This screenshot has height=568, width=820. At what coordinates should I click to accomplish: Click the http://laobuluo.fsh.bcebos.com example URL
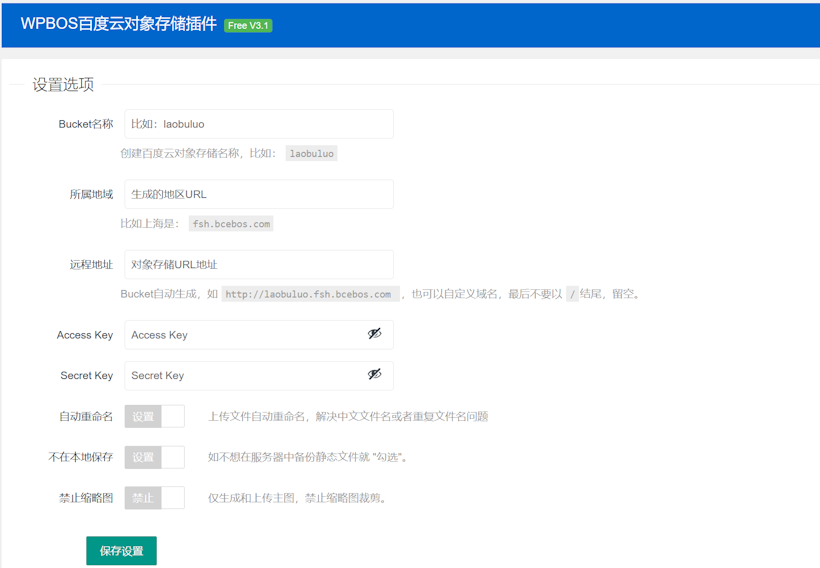[x=311, y=294]
